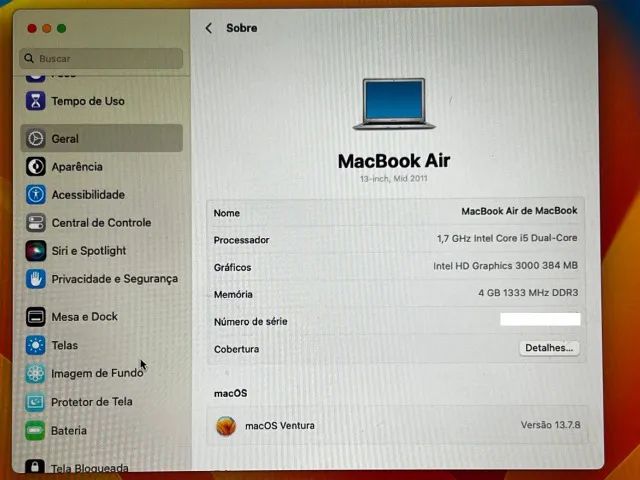Click the Nome row label
The width and height of the screenshot is (640, 480).
tap(227, 213)
